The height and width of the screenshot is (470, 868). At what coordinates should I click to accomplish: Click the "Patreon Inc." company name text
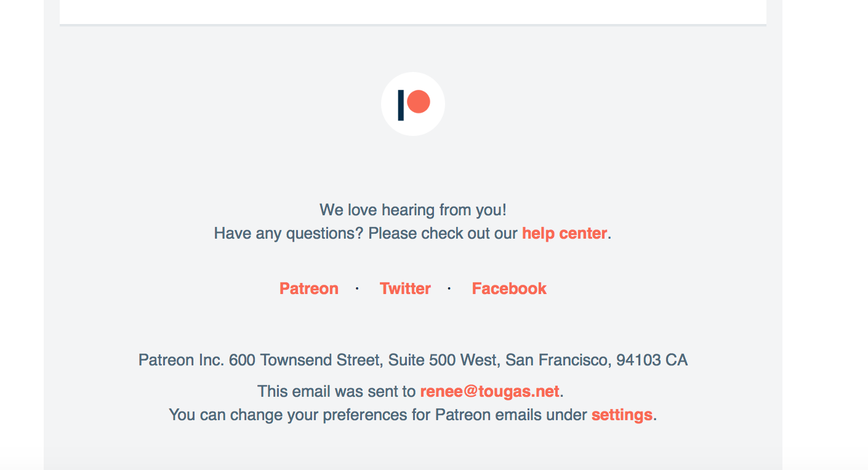[x=182, y=360]
